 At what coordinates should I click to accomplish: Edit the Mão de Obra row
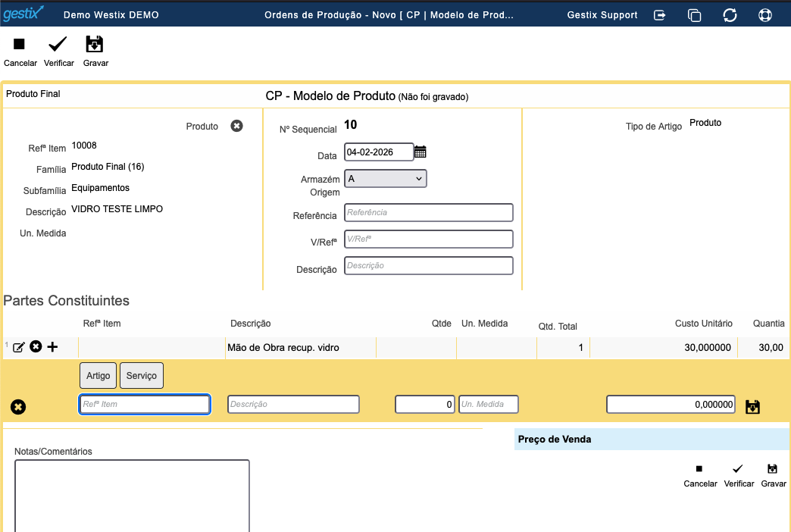pyautogui.click(x=19, y=347)
